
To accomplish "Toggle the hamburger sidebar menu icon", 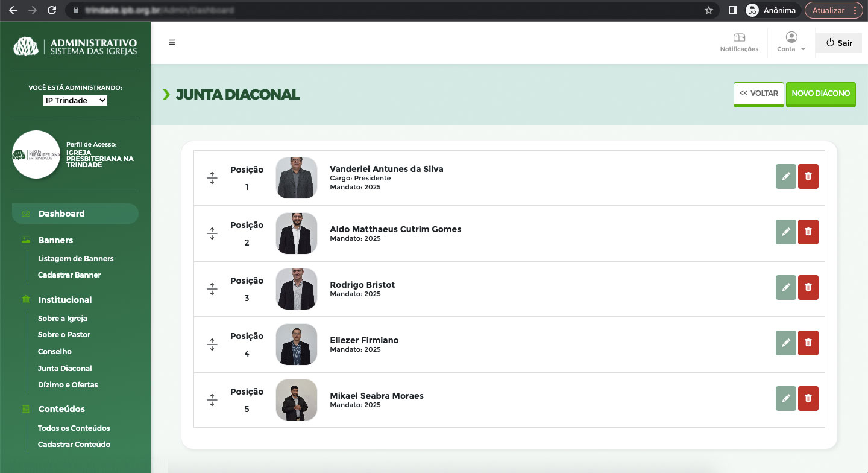I will [x=172, y=42].
